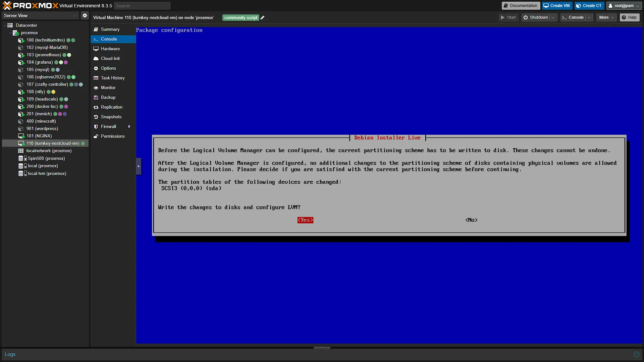Viewport: 644px width, 362px height.
Task: Choose <No> in the installer dialog
Action: point(471,220)
